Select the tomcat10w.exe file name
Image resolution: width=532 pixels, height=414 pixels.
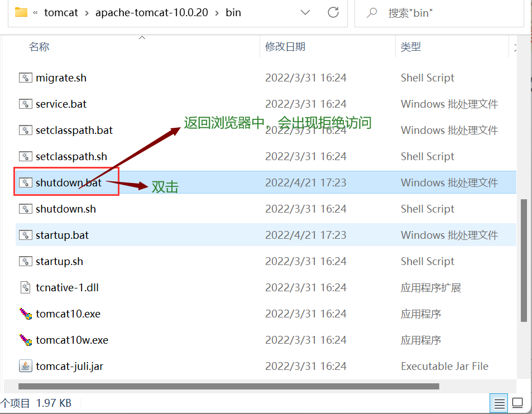[72, 340]
